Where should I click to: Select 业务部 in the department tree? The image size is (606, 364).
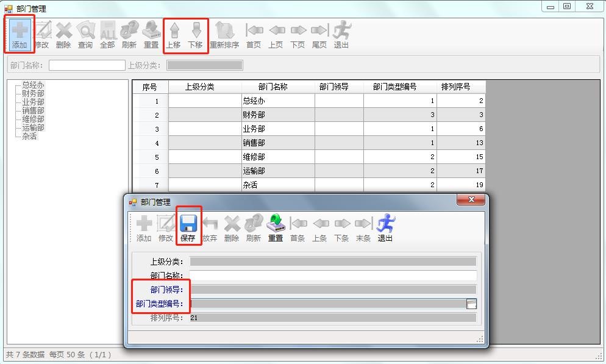(34, 102)
